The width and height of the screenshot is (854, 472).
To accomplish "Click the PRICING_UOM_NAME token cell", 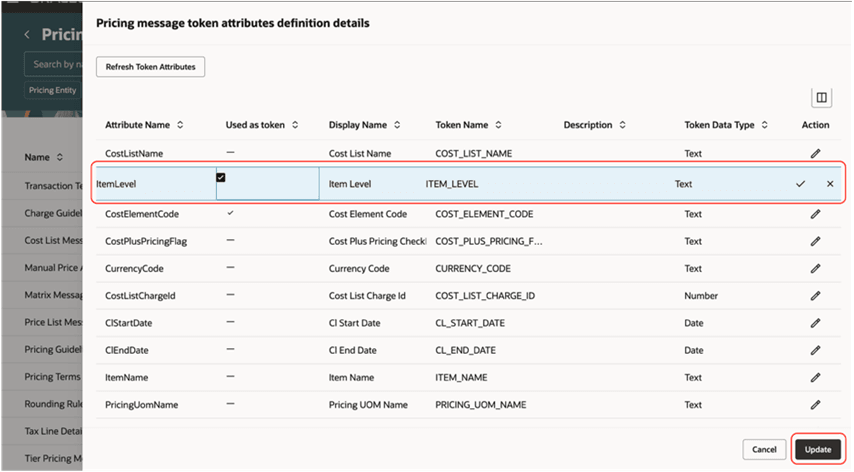I will [x=480, y=404].
